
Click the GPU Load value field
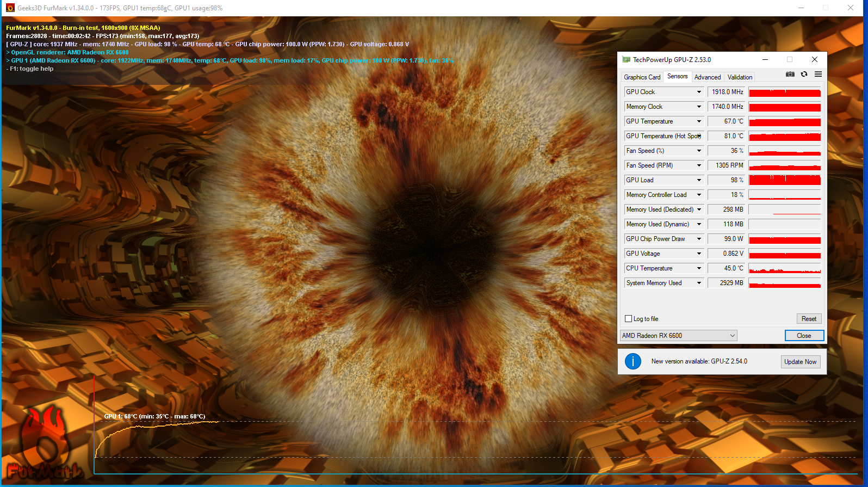pos(726,180)
